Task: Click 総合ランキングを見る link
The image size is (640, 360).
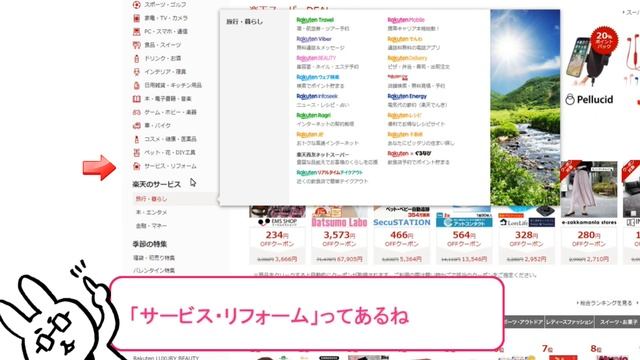Action: click(605, 303)
